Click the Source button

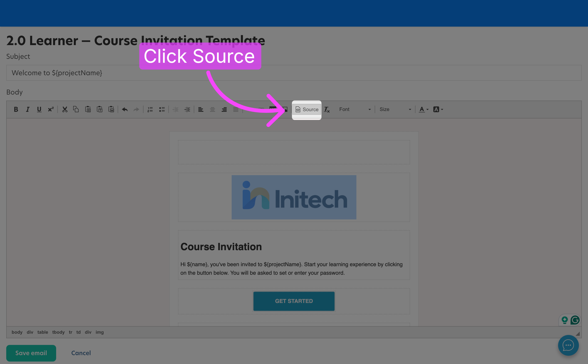coord(307,109)
